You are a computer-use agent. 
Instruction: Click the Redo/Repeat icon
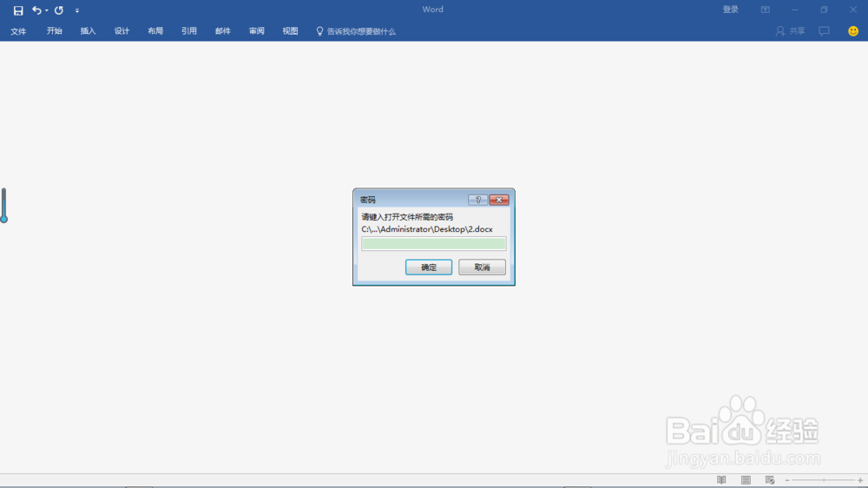click(x=59, y=10)
